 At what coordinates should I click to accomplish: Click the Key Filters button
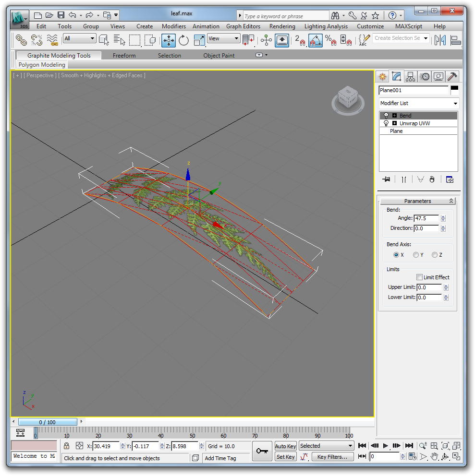(x=332, y=457)
